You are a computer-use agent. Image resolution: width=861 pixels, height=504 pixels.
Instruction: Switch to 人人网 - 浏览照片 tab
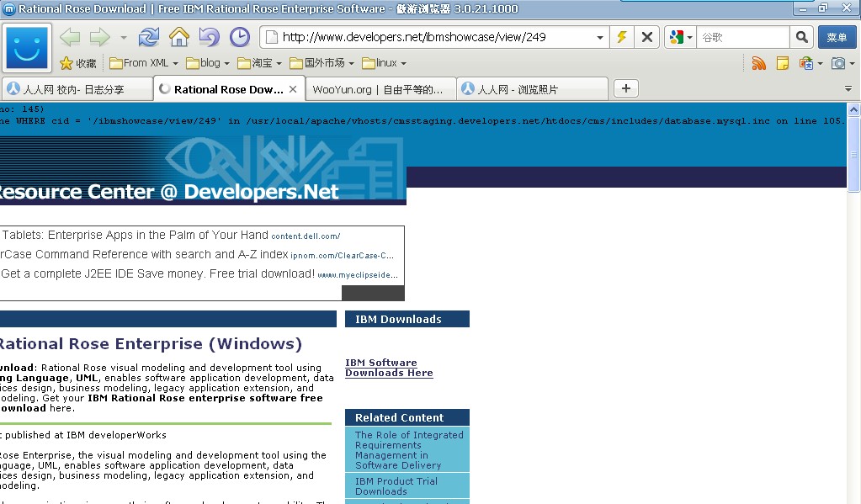[533, 89]
